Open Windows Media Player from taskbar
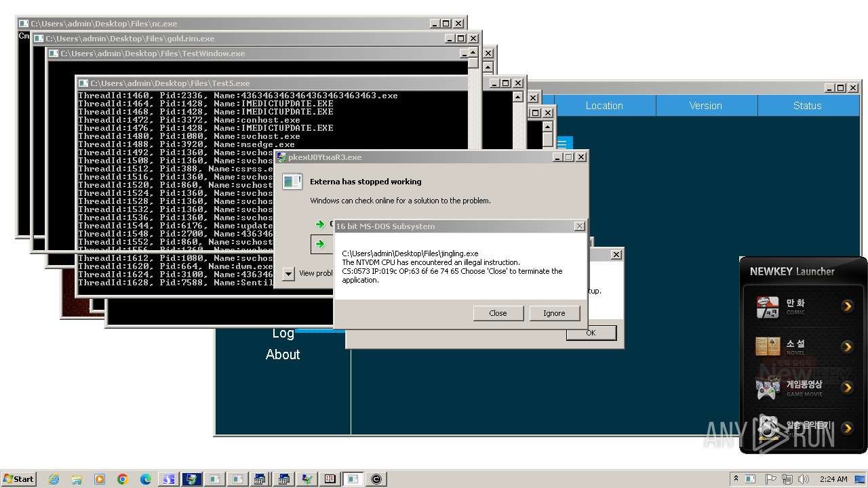 pyautogui.click(x=100, y=479)
